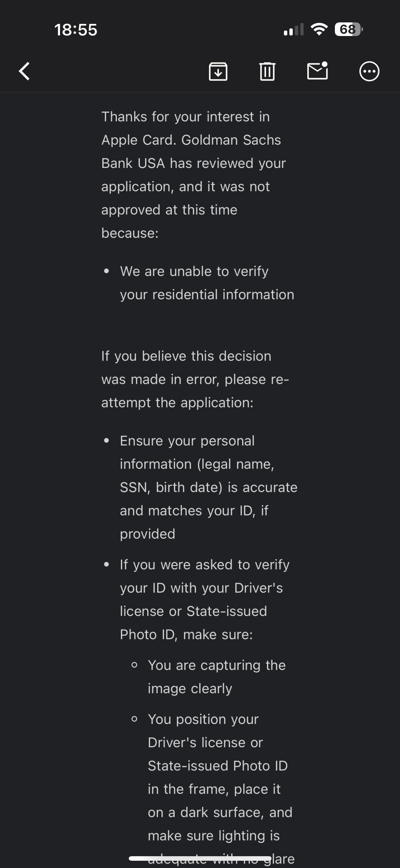Tap the "If you believe this decision" paragraph

(195, 379)
